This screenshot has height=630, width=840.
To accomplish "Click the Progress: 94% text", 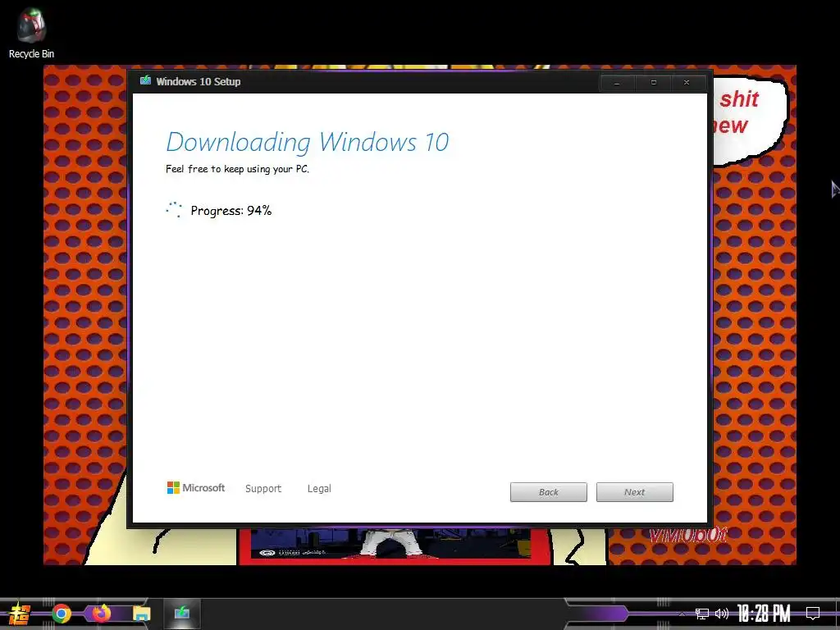I will (x=231, y=211).
